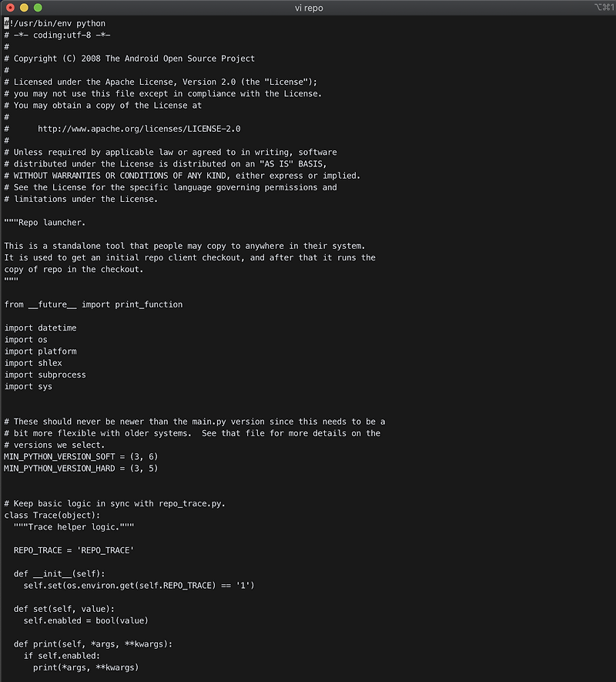
Task: Click the REPO_TRACE constant definition
Action: coord(73,550)
